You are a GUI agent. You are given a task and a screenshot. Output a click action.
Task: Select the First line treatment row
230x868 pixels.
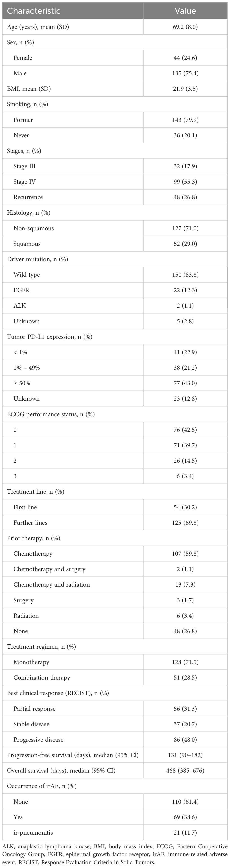tap(25, 507)
